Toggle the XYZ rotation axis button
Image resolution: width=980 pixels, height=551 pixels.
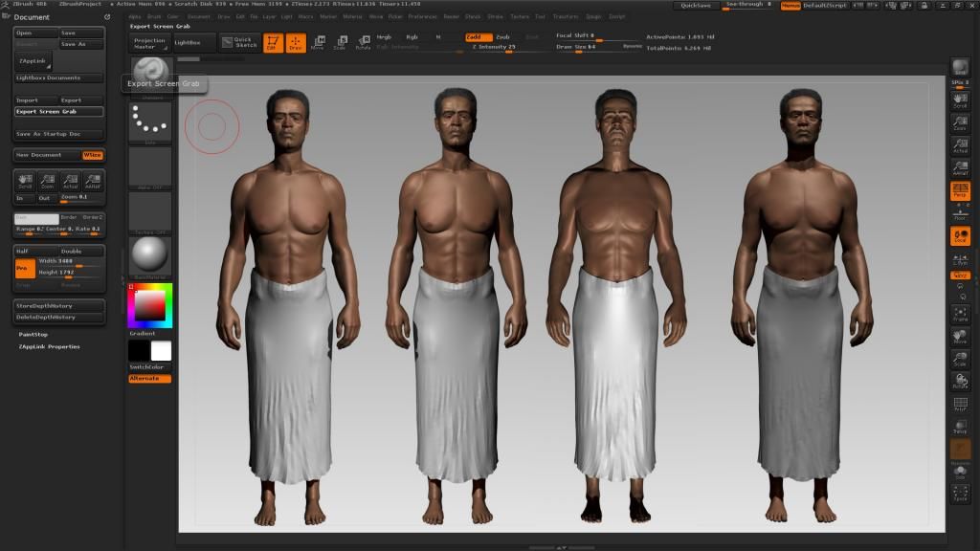960,275
